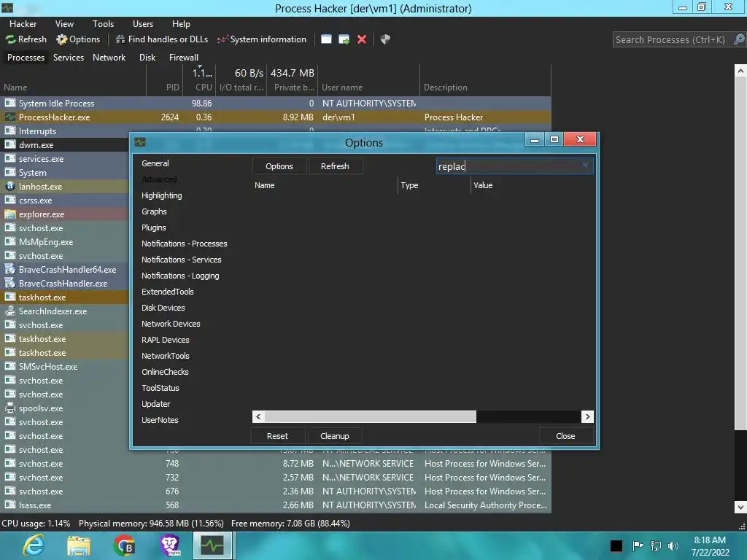The image size is (747, 560).
Task: Select Plugins in Options sidebar
Action: 153,227
